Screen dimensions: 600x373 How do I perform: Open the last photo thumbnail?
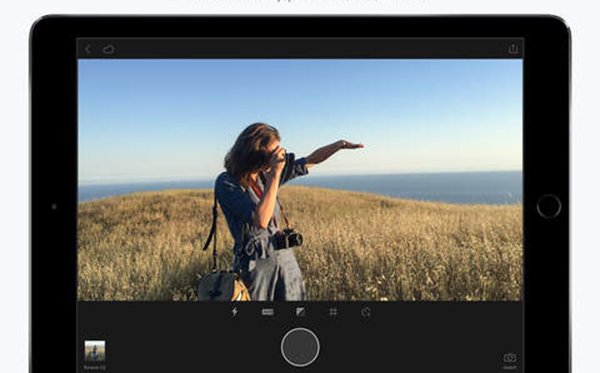(95, 351)
